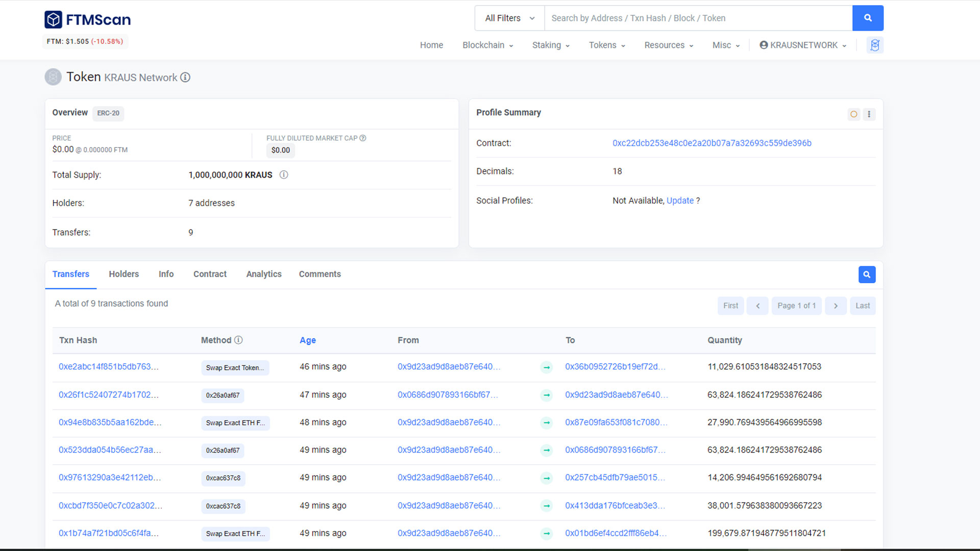Click the previous page chevron

(757, 306)
